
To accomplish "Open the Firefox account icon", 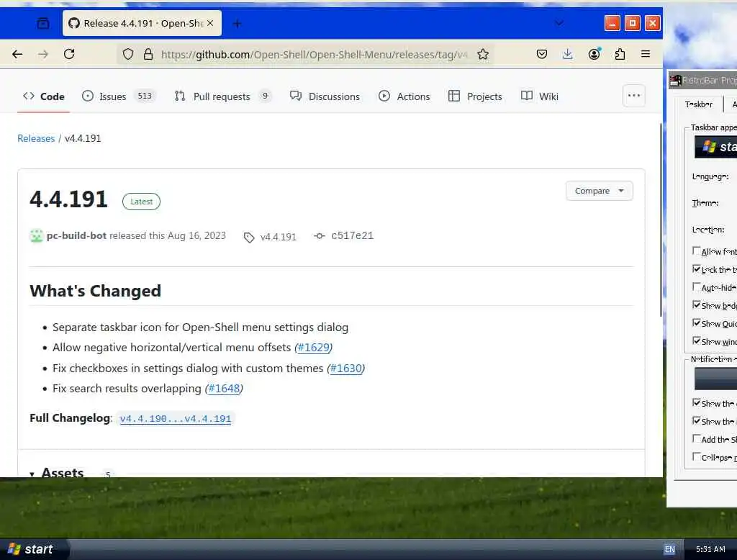I will click(594, 54).
